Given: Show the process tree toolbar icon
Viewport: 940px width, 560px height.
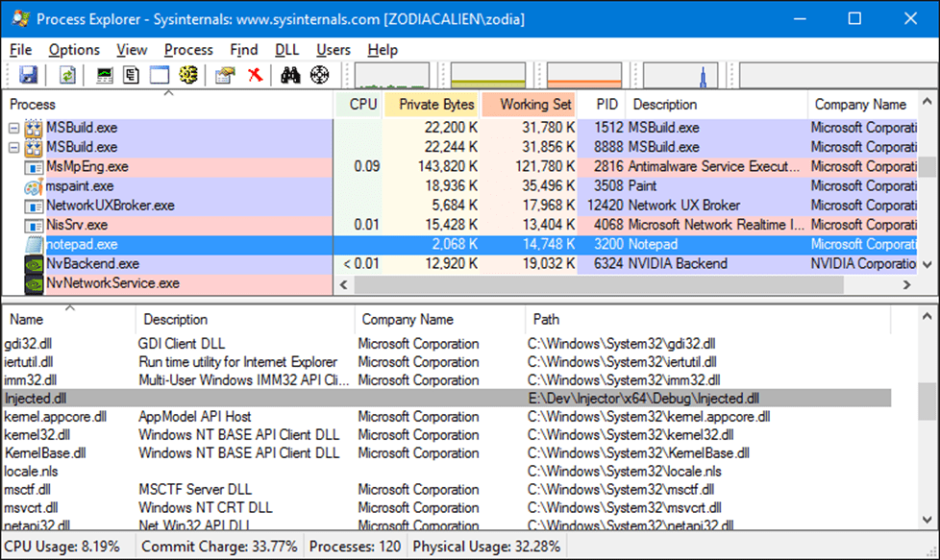Looking at the screenshot, I should pyautogui.click(x=132, y=75).
